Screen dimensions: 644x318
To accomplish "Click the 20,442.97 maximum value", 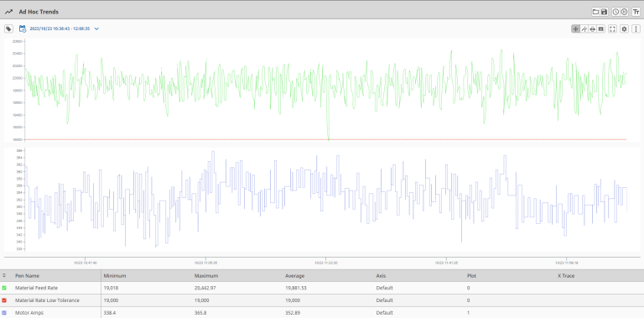I will [205, 288].
